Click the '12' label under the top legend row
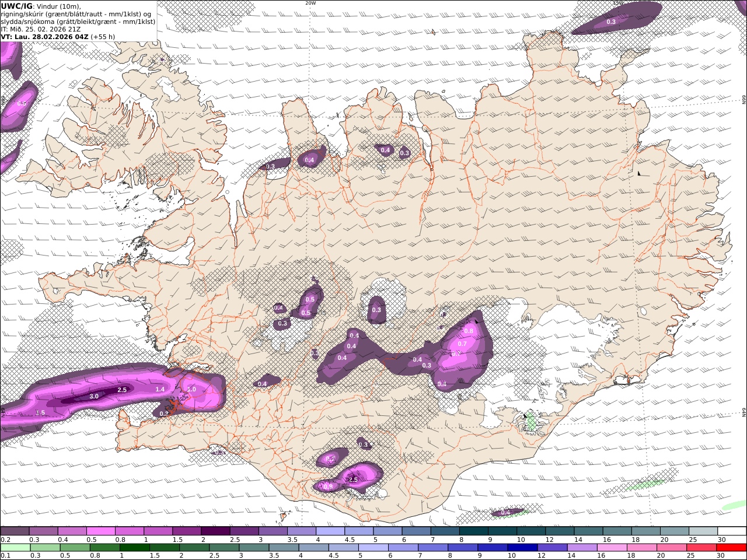This screenshot has width=747, height=560. tap(549, 540)
